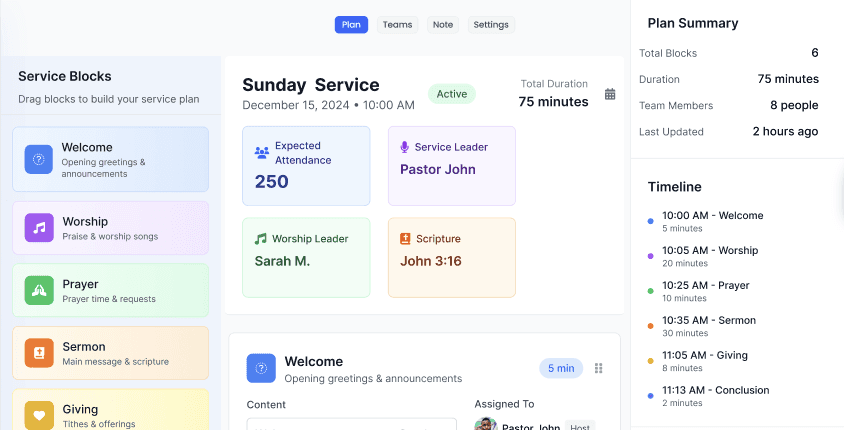Click the Duration 75 minutes summary value
The width and height of the screenshot is (844, 430).
[788, 79]
